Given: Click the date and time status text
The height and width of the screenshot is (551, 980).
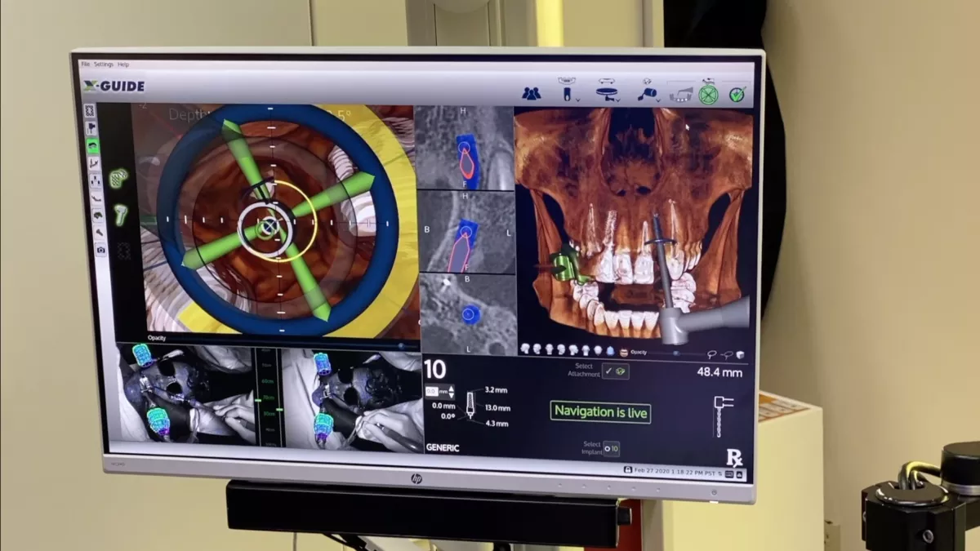Looking at the screenshot, I should pos(675,473).
